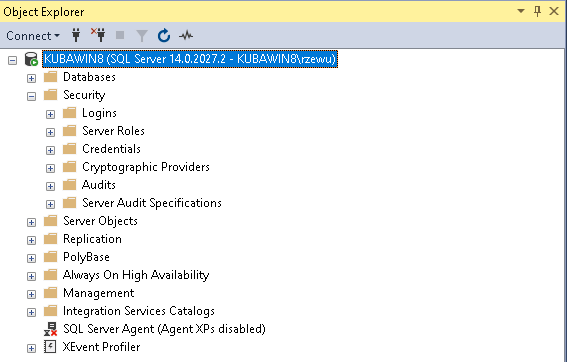Click the Filter funnel icon
Viewport: 567px width, 362px height.
pos(142,36)
